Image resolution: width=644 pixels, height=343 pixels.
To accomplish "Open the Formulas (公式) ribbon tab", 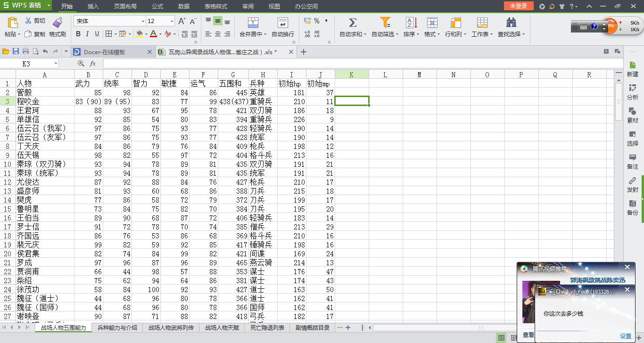I will pos(157,7).
